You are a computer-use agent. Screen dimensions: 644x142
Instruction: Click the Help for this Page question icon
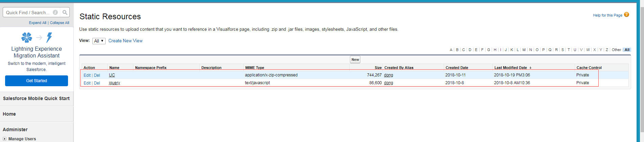click(626, 15)
